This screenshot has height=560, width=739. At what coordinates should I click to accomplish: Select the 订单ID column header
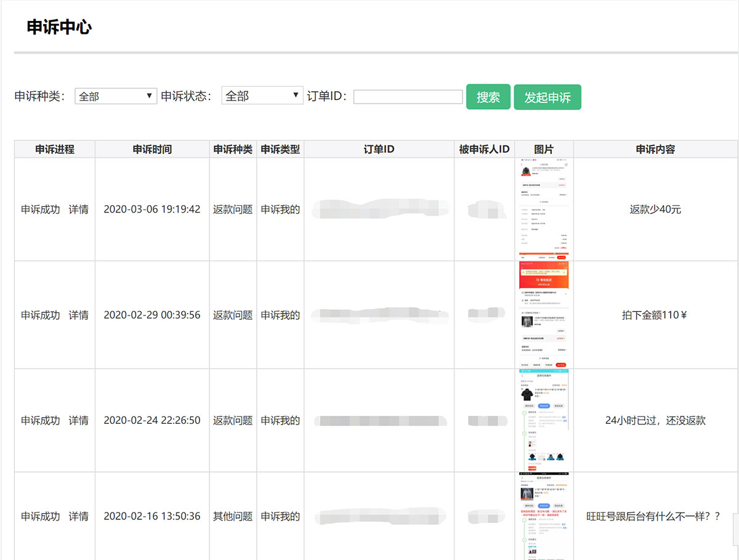[379, 149]
